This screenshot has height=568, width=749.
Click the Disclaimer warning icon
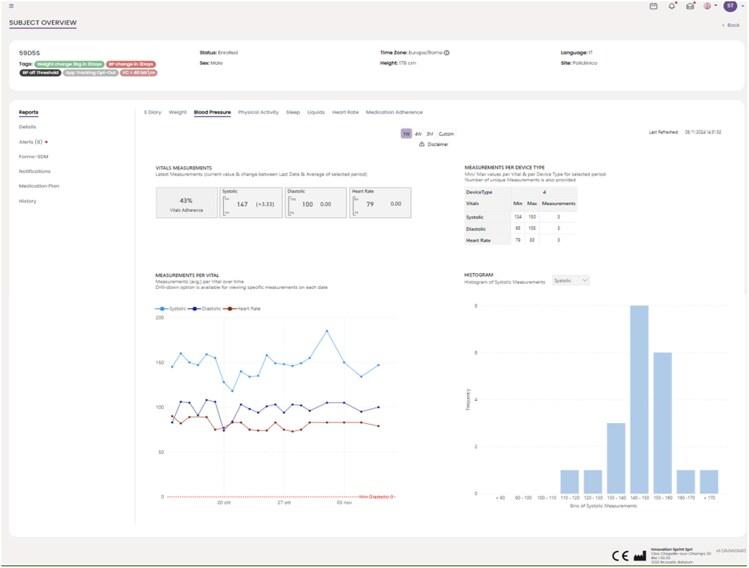421,144
